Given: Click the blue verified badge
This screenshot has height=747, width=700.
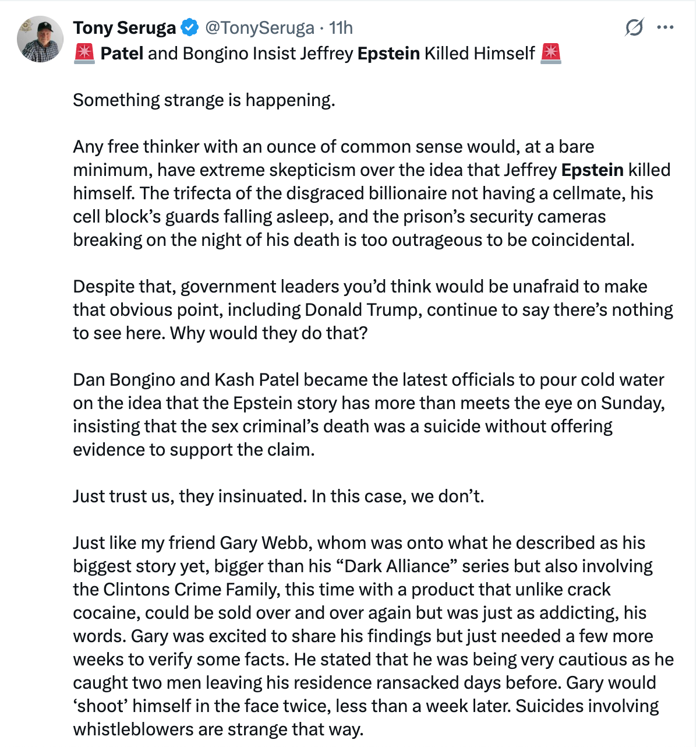Looking at the screenshot, I should (x=190, y=27).
